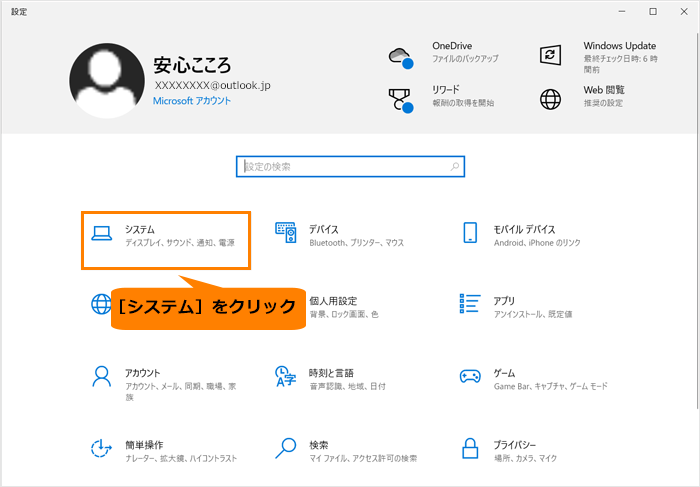The width and height of the screenshot is (700, 487).
Task: Click the 音声認識、地域、日付 description
Action: coord(347,386)
